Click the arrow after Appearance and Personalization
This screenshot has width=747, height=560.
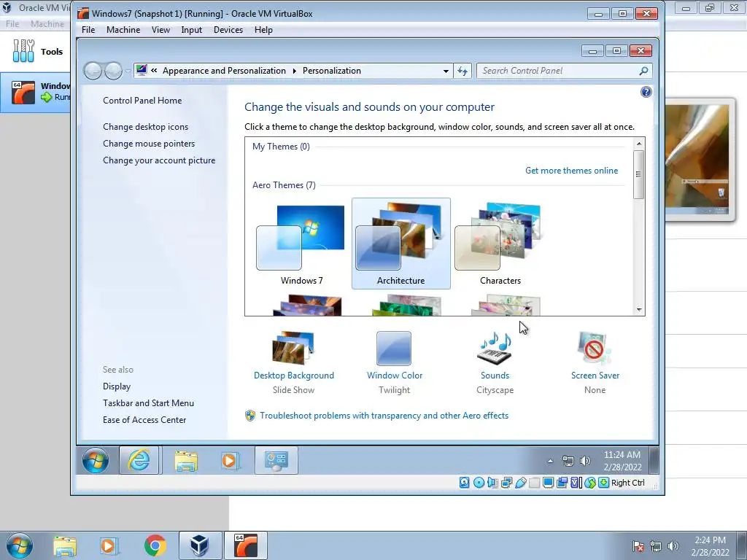[x=295, y=71]
